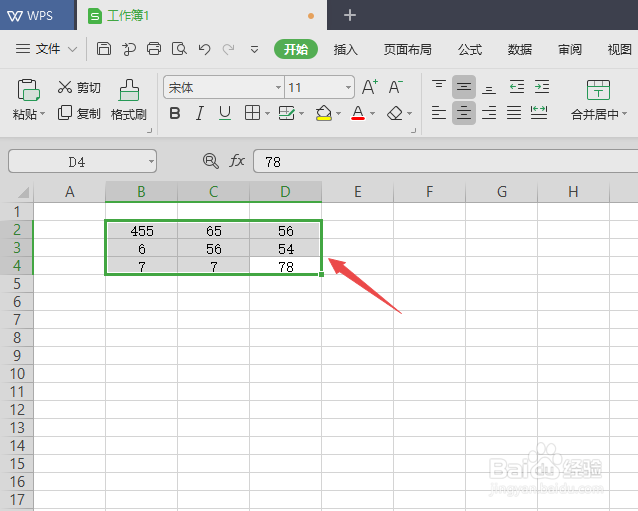Click the Export to PDF icon
Viewport: 638px width, 511px height.
coord(129,49)
